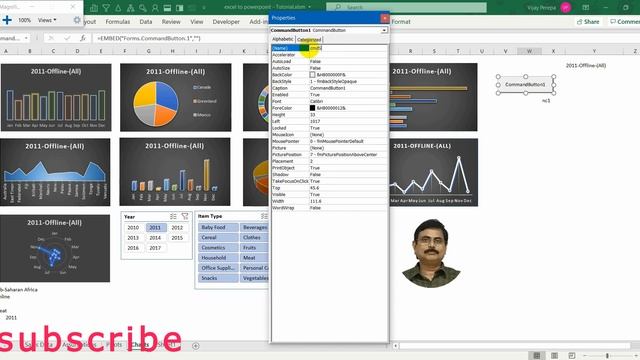Toggle Snacks in Item Type slicer
640x360 pixels.
click(x=218, y=278)
